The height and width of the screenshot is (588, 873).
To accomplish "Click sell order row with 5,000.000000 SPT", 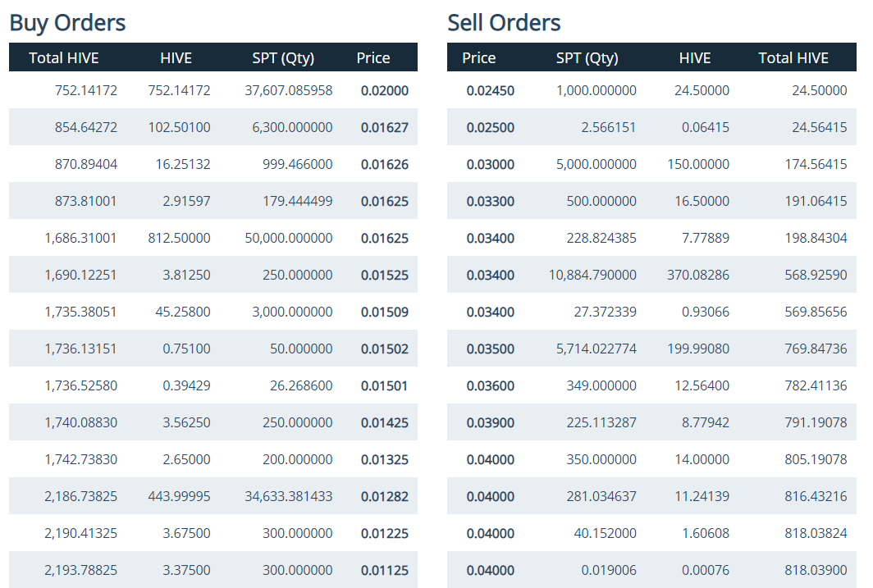I will 651,164.
